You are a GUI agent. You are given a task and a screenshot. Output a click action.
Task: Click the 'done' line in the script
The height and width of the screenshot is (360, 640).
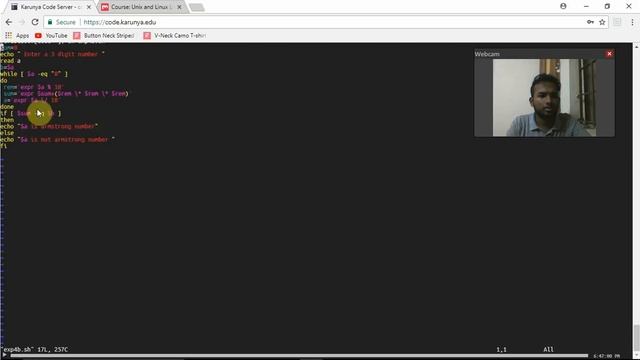point(7,107)
